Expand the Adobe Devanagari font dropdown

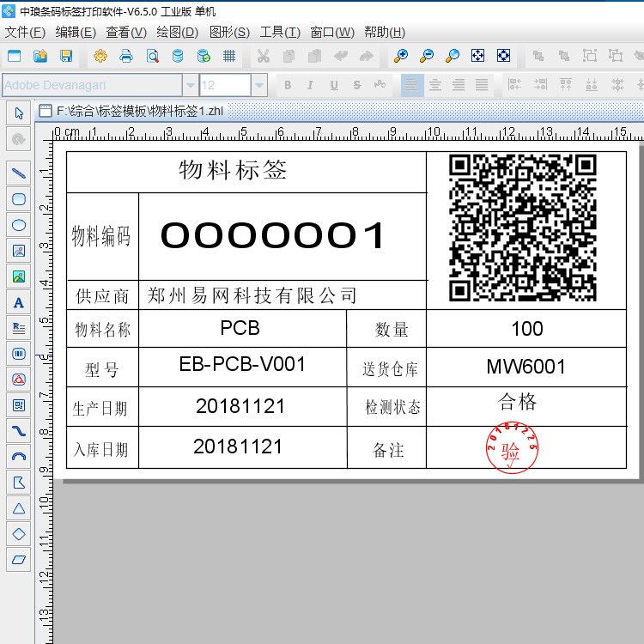tap(190, 85)
